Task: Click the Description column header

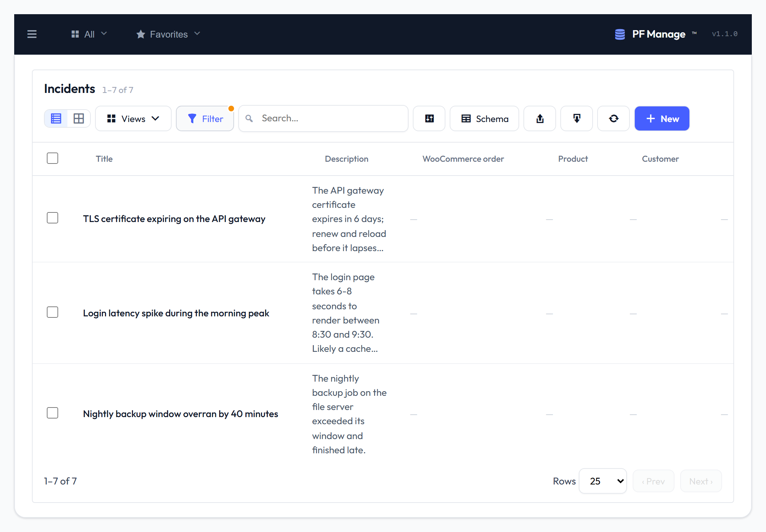Action: [x=346, y=159]
